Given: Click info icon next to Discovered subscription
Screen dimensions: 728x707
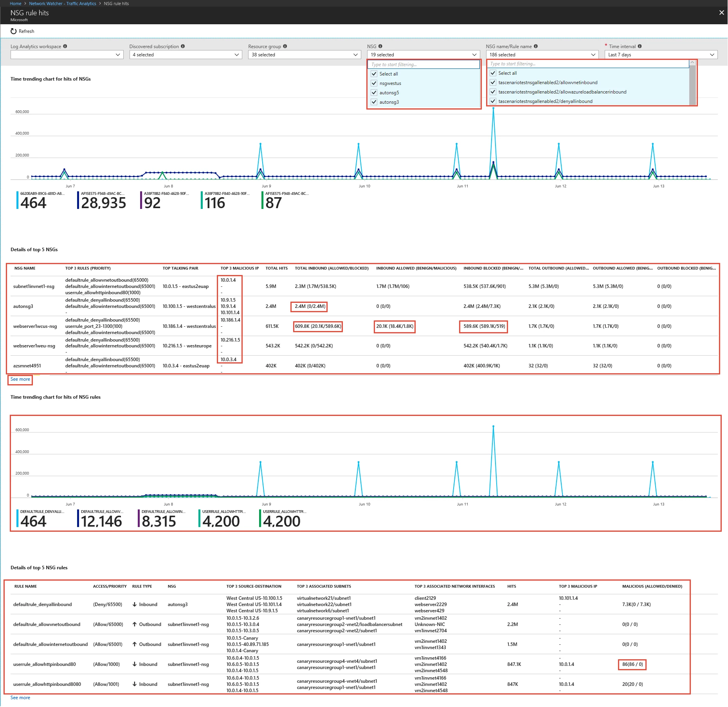Looking at the screenshot, I should [183, 46].
